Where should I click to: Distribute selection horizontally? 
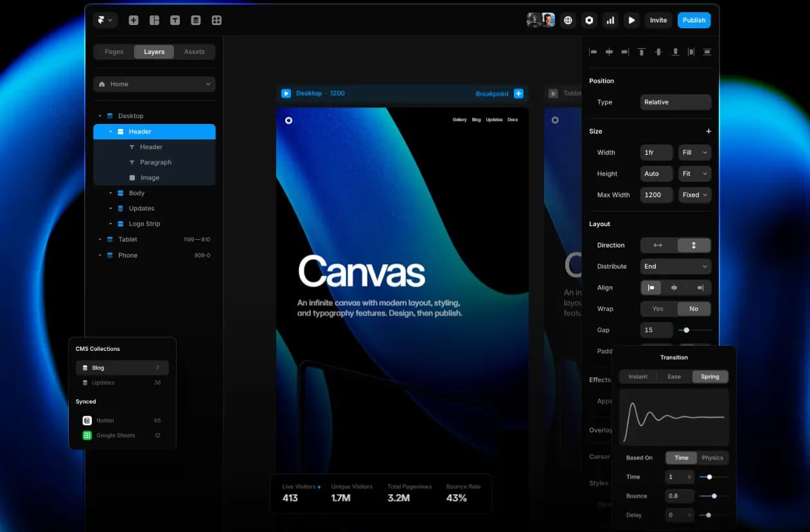pos(691,52)
